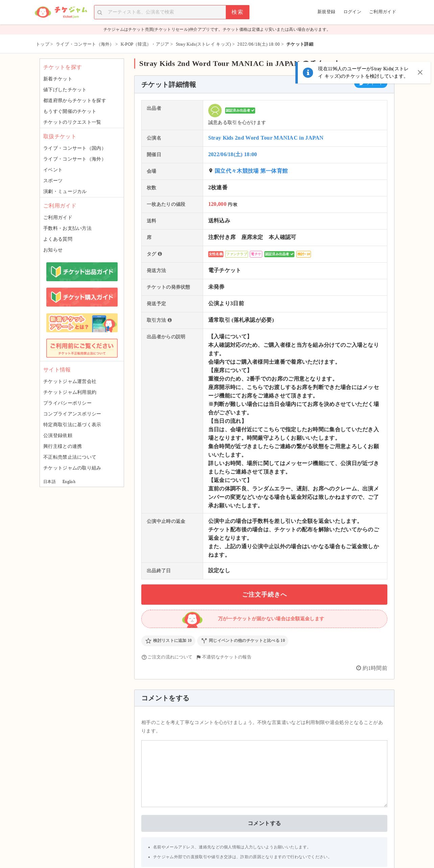Screen dimensions: 434x868
Task: Click into the comment text area
Action: 264,774
